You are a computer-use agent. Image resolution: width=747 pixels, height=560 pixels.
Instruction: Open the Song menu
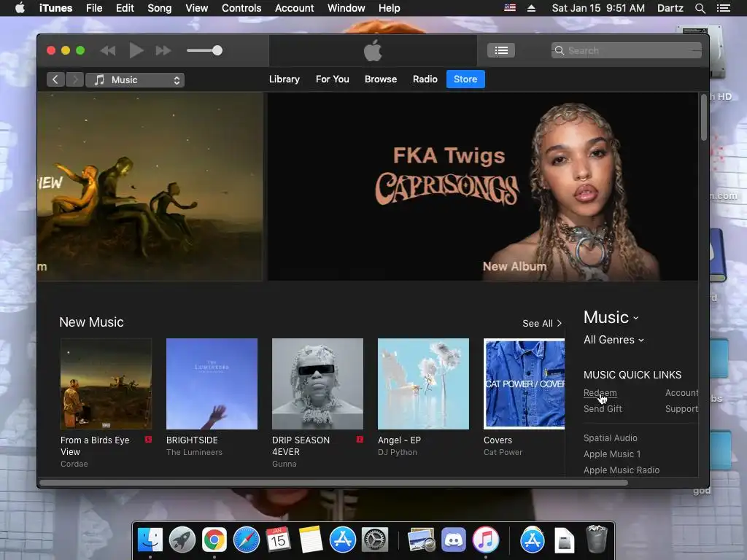pyautogui.click(x=159, y=8)
